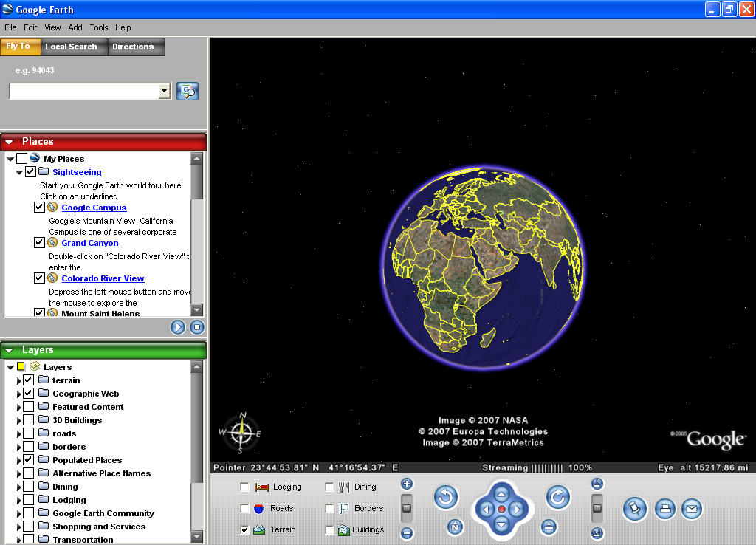756x545 pixels.
Task: Enable the Borders checkbox in bottom toolbar
Action: point(329,508)
